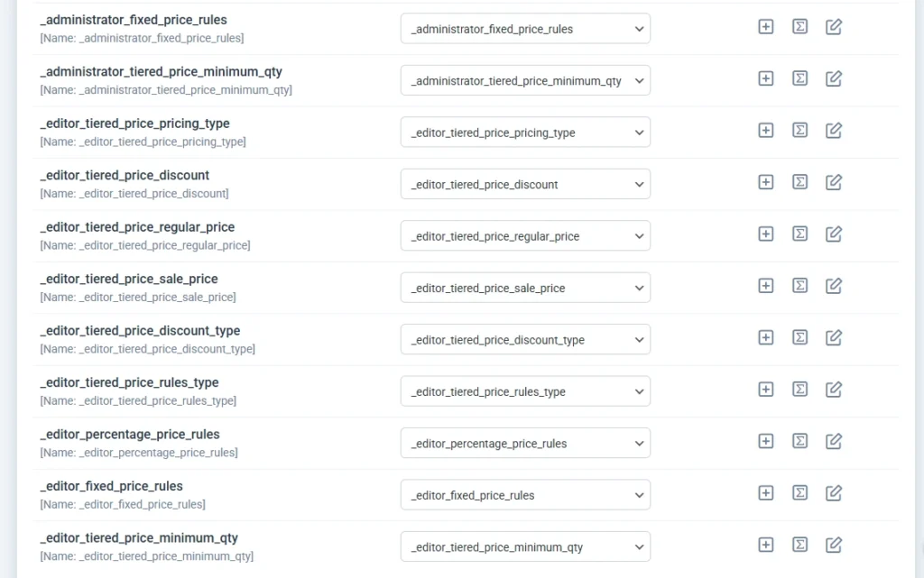924x578 pixels.
Task: Click sigma icon for _editor_tiered_price_regular_price row
Action: coord(799,234)
